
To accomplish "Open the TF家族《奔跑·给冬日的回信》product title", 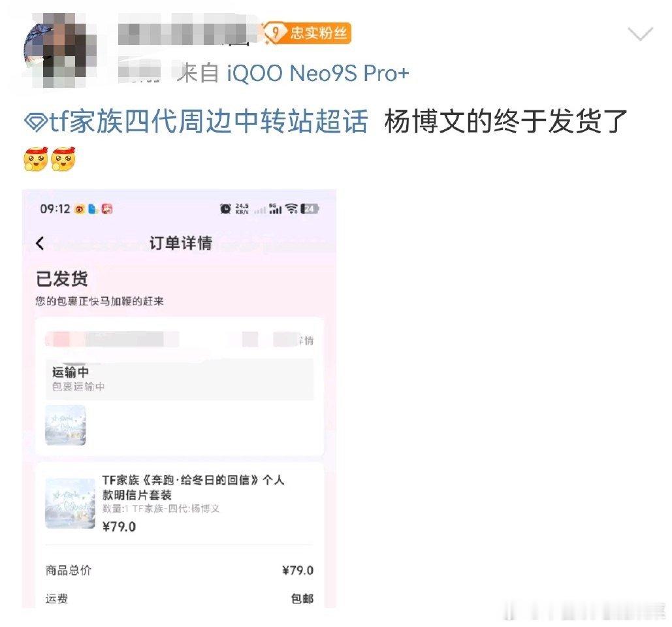I will coord(193,487).
